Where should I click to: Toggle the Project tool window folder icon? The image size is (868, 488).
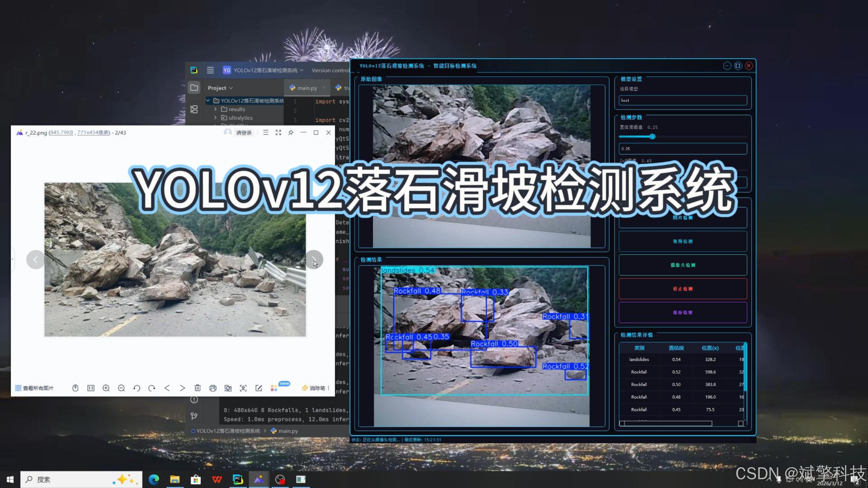[194, 88]
